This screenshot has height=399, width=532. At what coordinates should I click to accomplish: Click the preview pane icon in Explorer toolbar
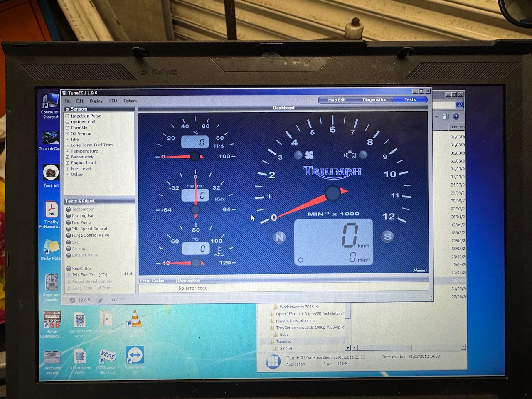(x=446, y=117)
